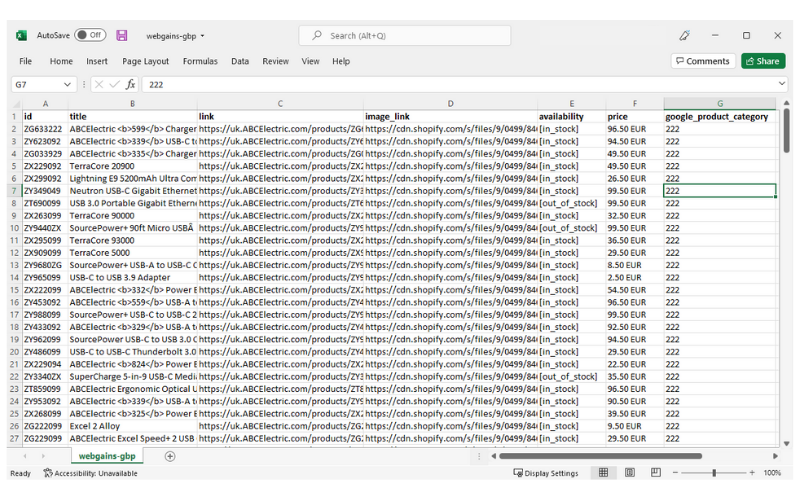The height and width of the screenshot is (500, 800).
Task: Click the formula bar showing 222
Action: 459,85
